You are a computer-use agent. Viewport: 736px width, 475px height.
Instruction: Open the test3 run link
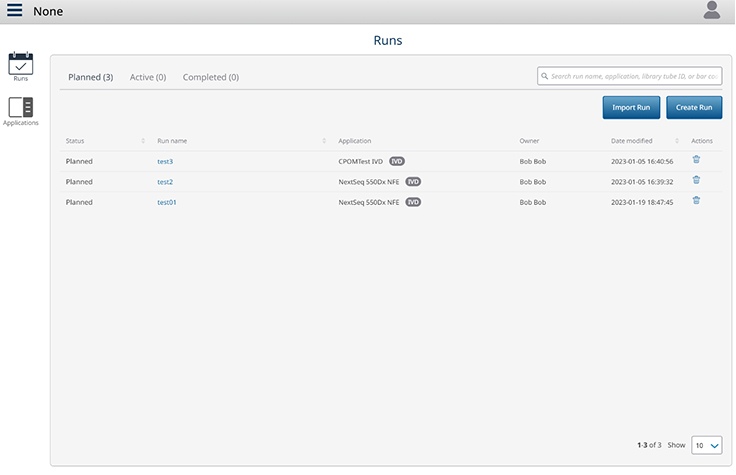pyautogui.click(x=165, y=161)
